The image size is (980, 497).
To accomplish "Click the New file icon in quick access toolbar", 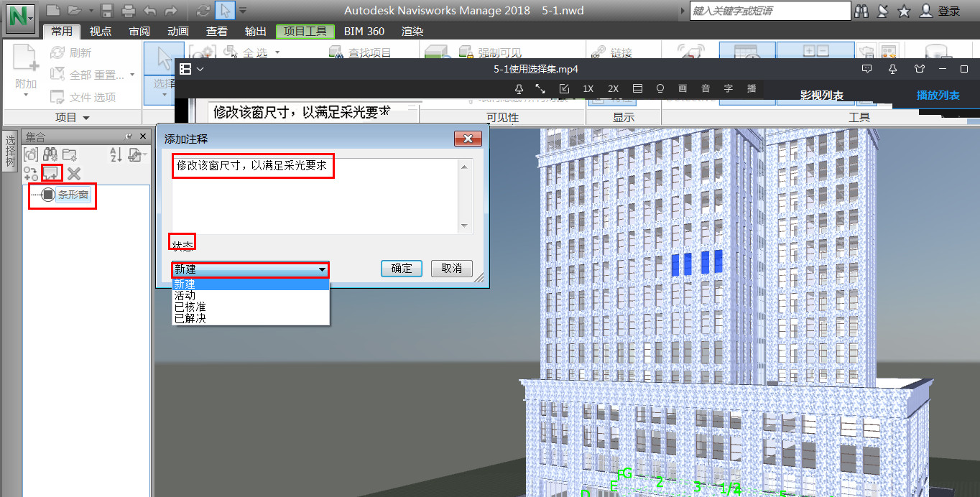I will click(x=52, y=11).
